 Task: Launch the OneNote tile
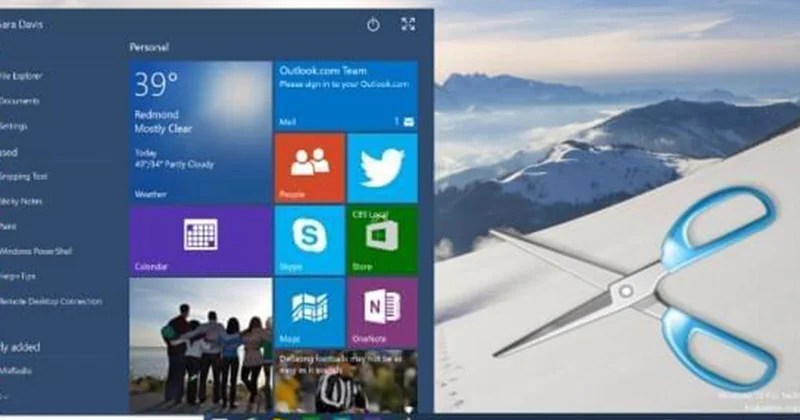(383, 313)
